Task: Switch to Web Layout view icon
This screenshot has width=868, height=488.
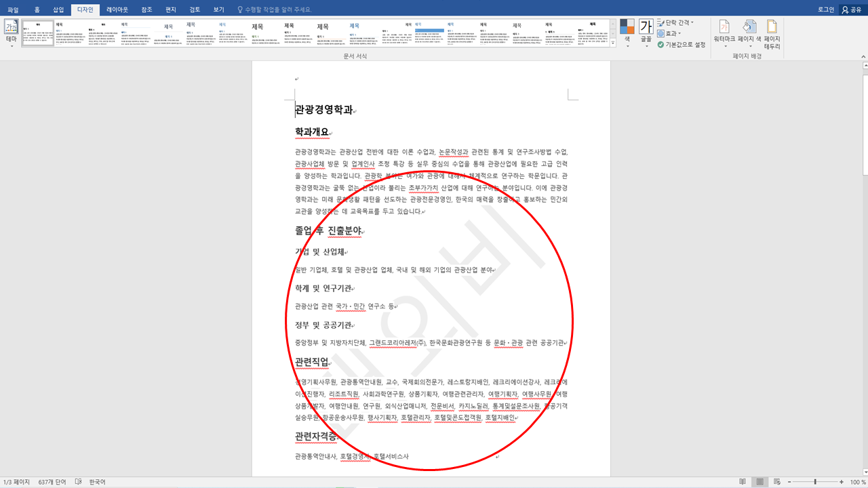Action: pyautogui.click(x=776, y=482)
